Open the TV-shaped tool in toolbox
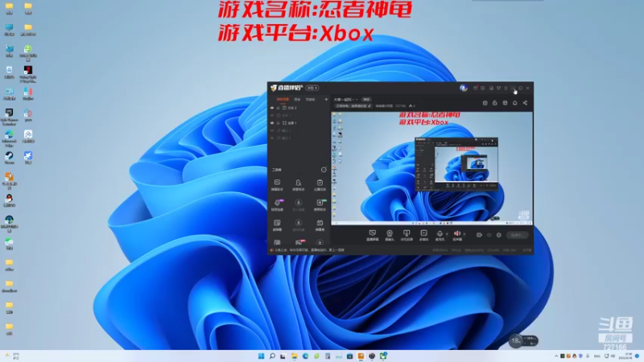The image size is (644, 362). 320,225
